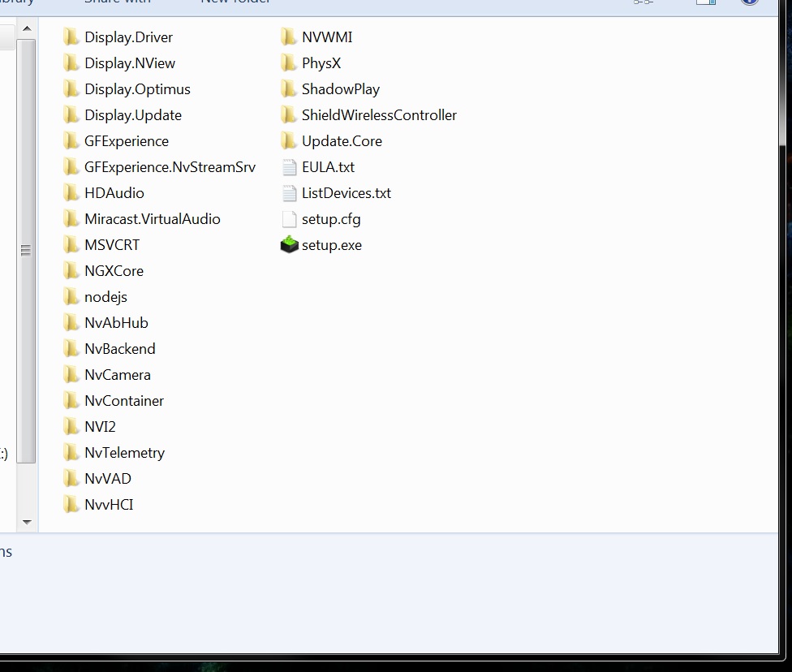Click the navigation pane scrollbar thumb
This screenshot has height=672, width=792.
(26, 251)
